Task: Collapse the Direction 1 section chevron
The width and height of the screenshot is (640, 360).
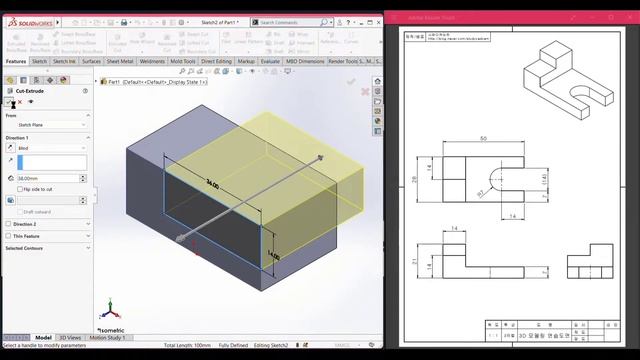Action: 88,138
